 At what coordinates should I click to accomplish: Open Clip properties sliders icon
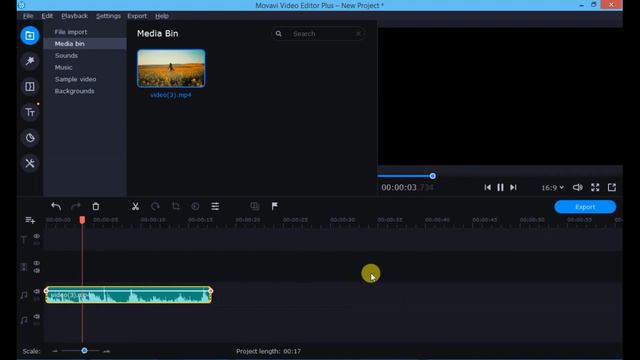click(x=215, y=207)
